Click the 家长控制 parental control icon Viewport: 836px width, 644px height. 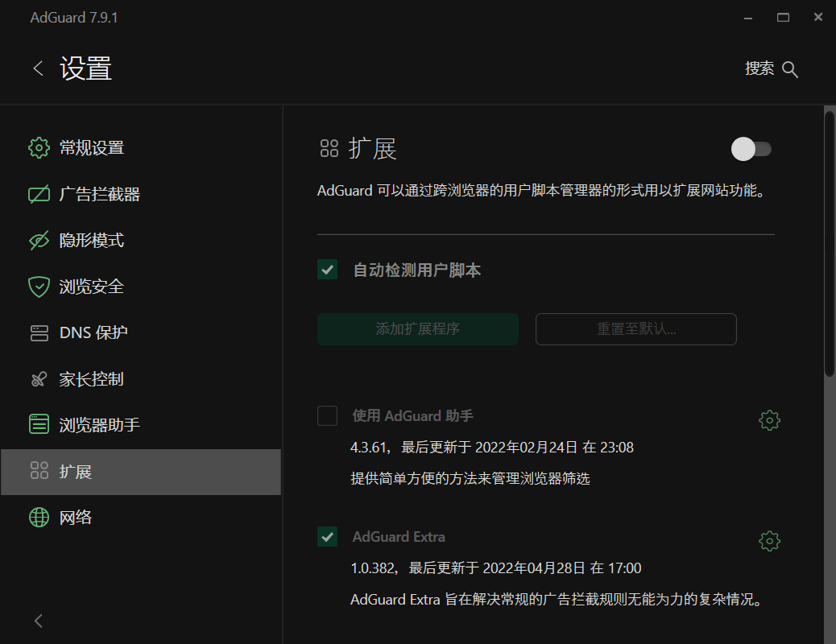click(39, 378)
